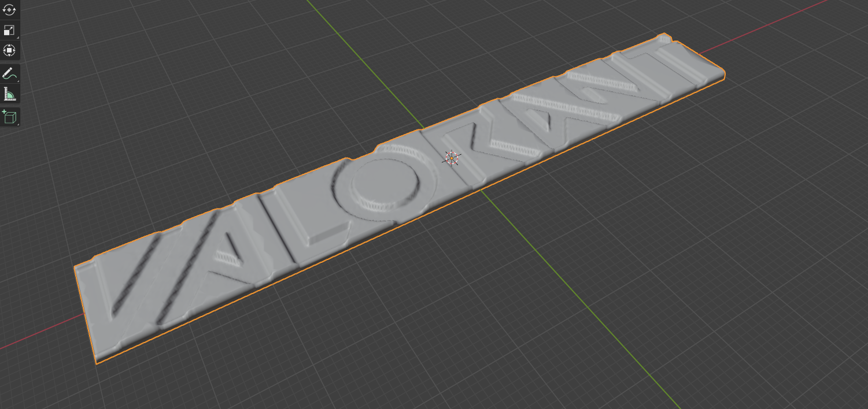Viewport: 868px width, 409px height.
Task: Select the Transform tool
Action: (x=9, y=50)
